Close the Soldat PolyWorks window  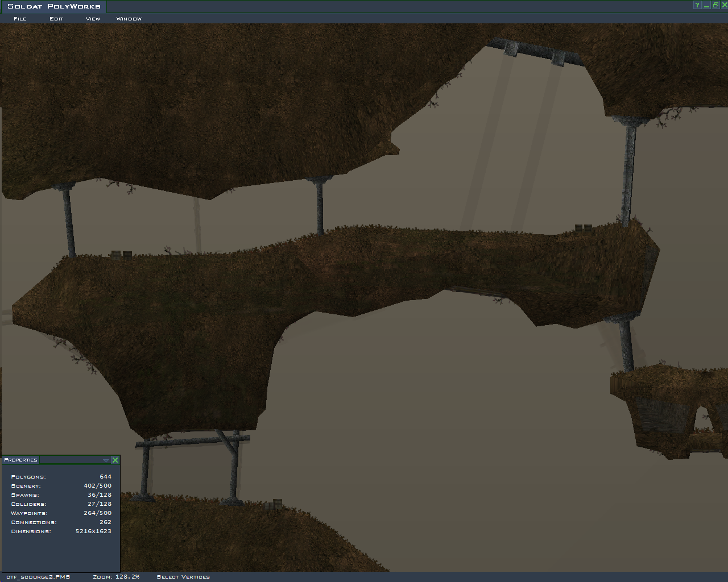pyautogui.click(x=724, y=5)
